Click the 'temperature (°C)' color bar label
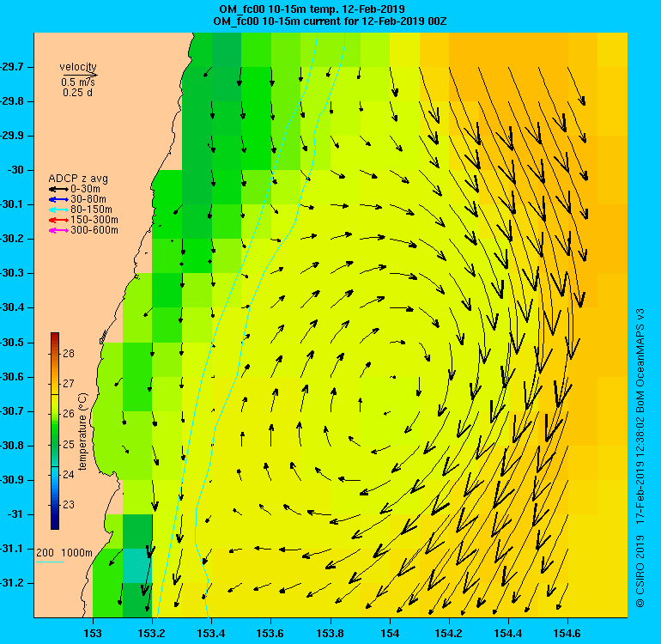The height and width of the screenshot is (644, 661). [x=82, y=431]
